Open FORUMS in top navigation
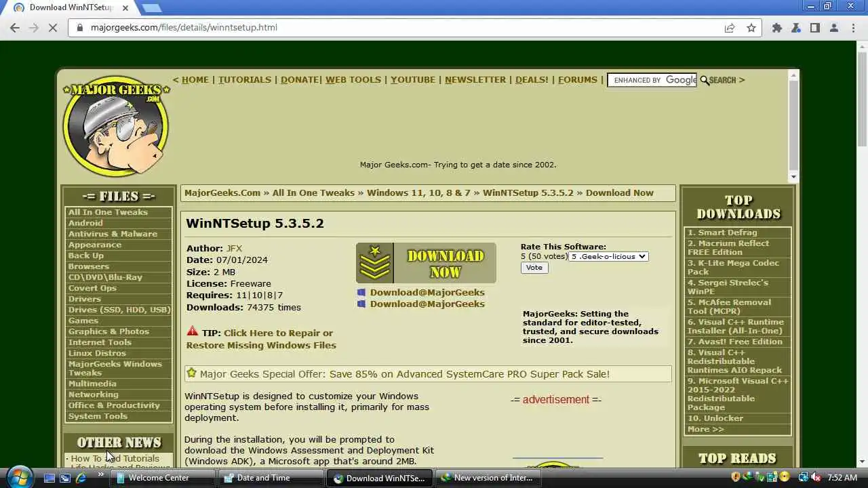Image resolution: width=868 pixels, height=488 pixels. pyautogui.click(x=578, y=79)
